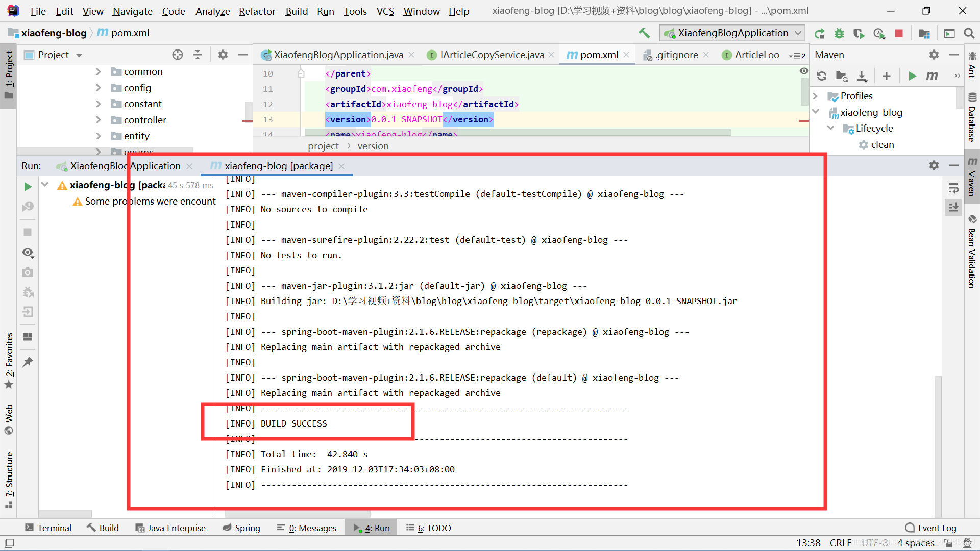Collapse xiaofeng-blog node in Maven panel

coord(816,112)
